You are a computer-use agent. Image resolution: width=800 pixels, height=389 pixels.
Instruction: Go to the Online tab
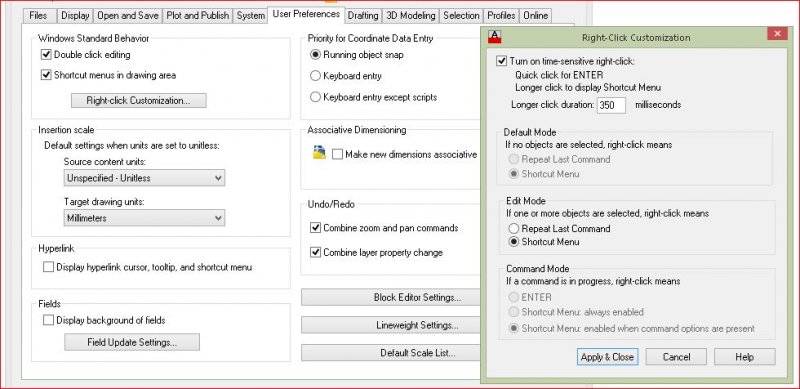[536, 15]
